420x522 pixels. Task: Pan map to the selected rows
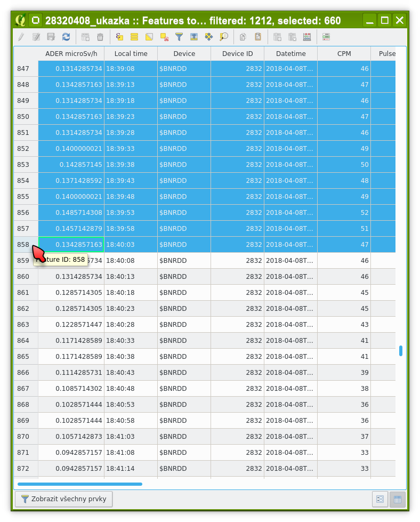[209, 37]
